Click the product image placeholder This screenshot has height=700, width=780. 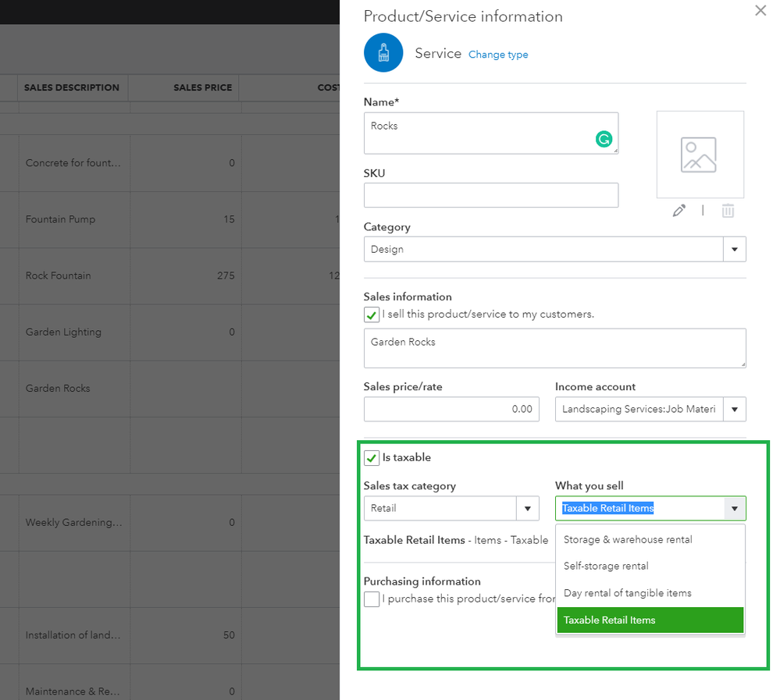pos(700,155)
